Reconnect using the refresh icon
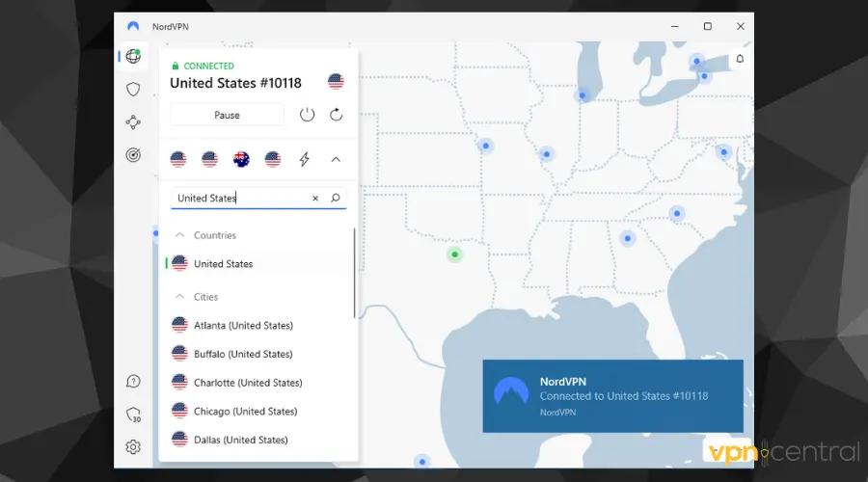 336,115
